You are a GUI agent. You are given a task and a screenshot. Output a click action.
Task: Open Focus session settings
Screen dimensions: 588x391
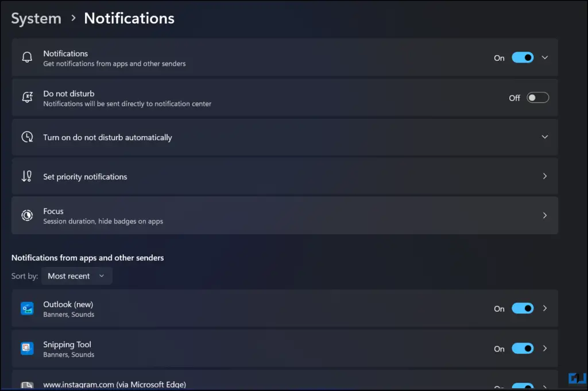pos(285,215)
